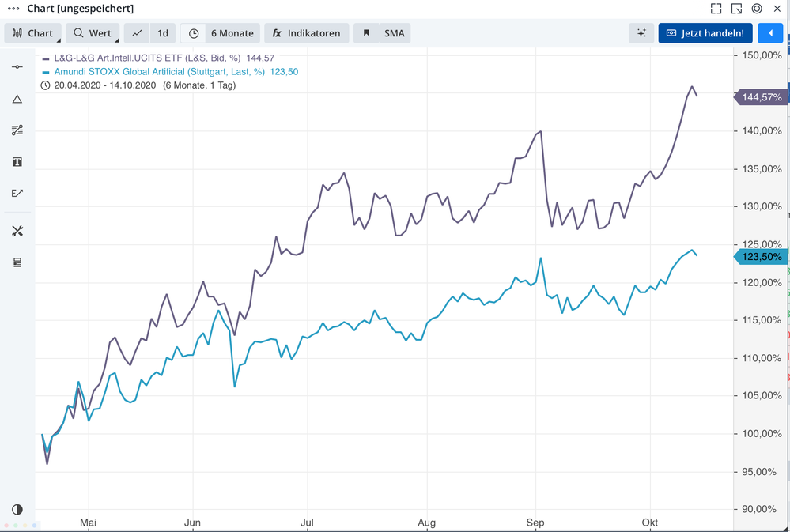The image size is (790, 532).
Task: Expand the Wert search dropdown
Action: tap(93, 33)
